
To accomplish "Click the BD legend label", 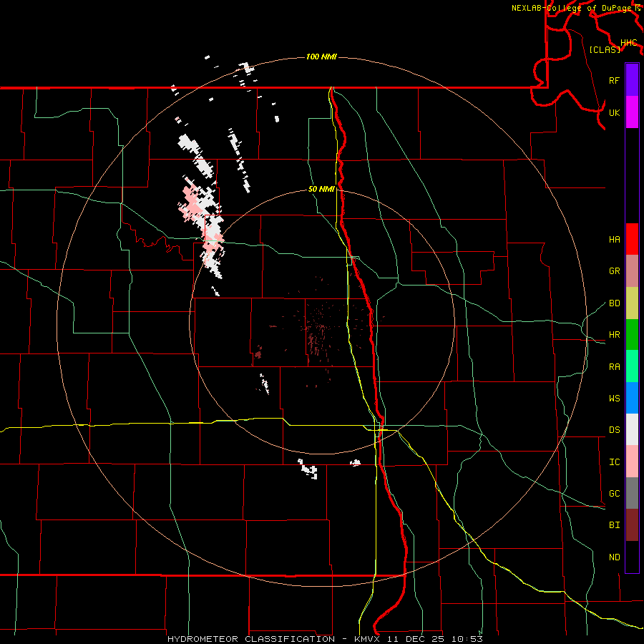I will [614, 303].
